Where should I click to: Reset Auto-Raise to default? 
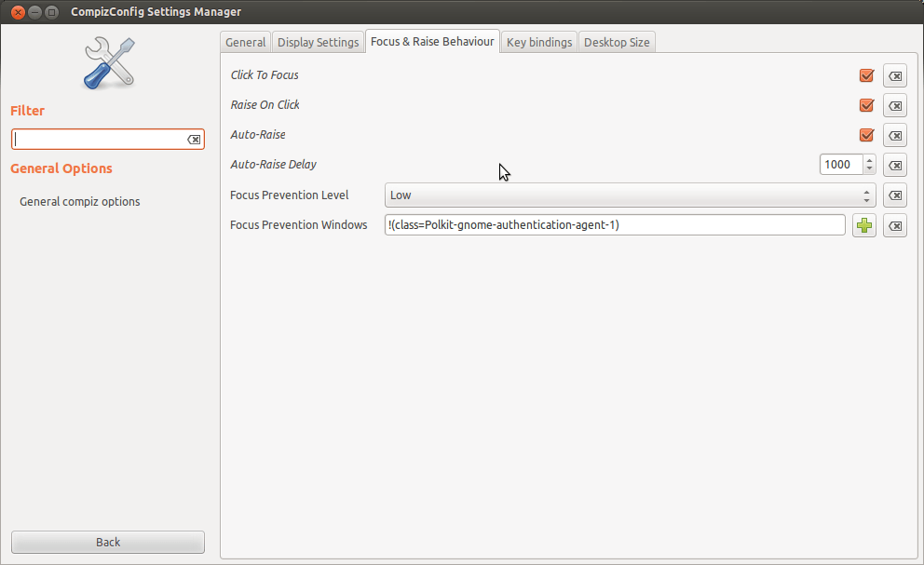(x=894, y=136)
